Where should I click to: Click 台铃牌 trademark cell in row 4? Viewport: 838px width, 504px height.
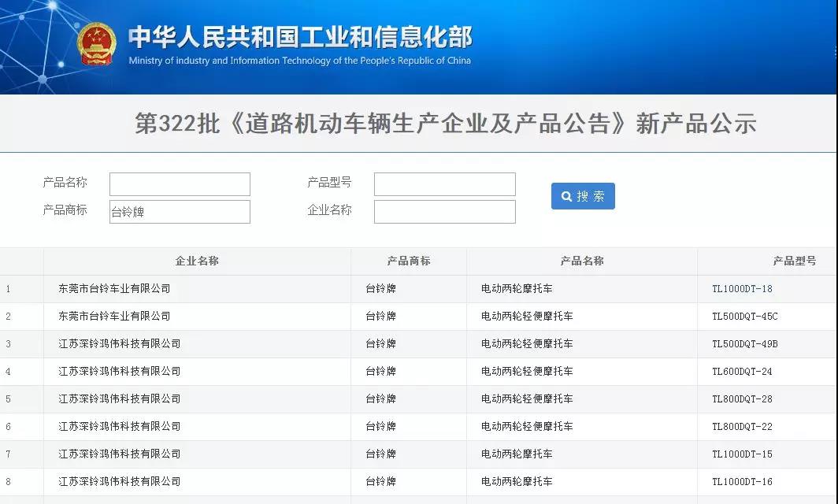click(x=380, y=372)
